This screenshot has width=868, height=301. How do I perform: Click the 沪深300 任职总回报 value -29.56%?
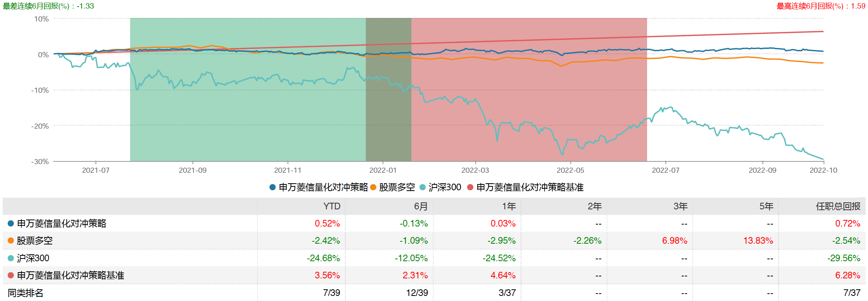pos(844,258)
